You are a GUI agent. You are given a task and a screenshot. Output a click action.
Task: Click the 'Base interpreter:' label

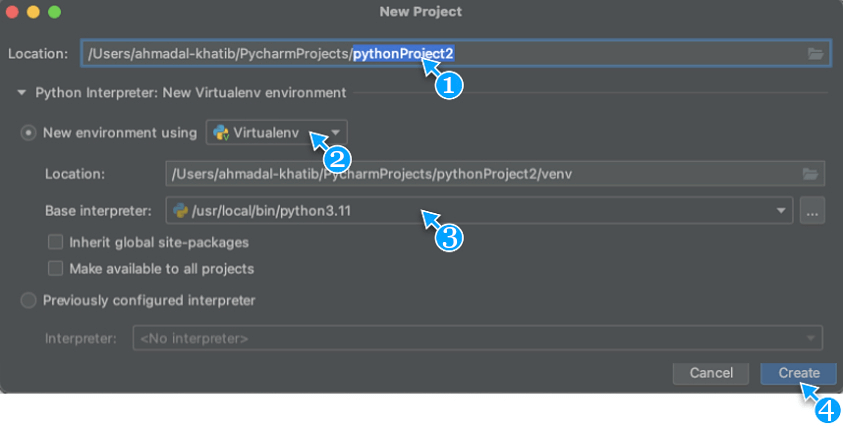click(x=98, y=211)
